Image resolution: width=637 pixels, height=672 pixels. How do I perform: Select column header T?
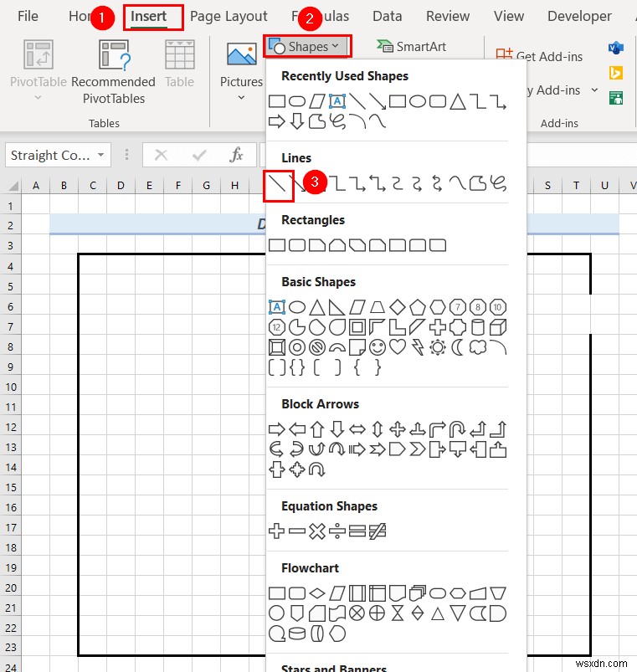point(576,185)
